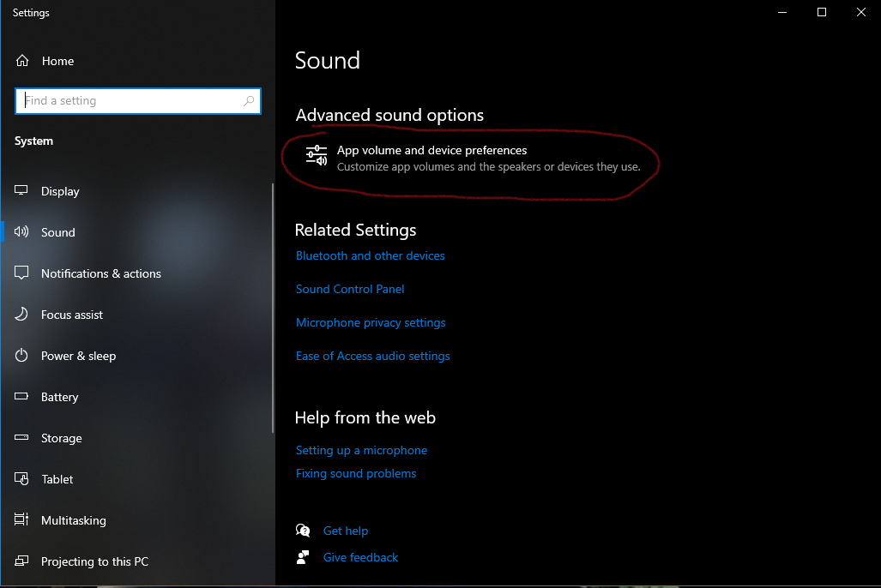Open Fixing sound problems help link
881x588 pixels.
[x=356, y=473]
